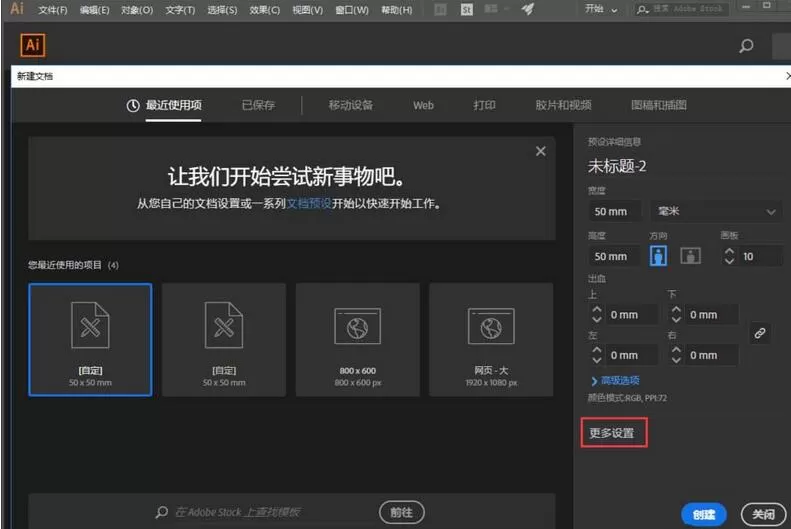Click the top bleed 0 mm field
The image size is (791, 529).
[632, 315]
